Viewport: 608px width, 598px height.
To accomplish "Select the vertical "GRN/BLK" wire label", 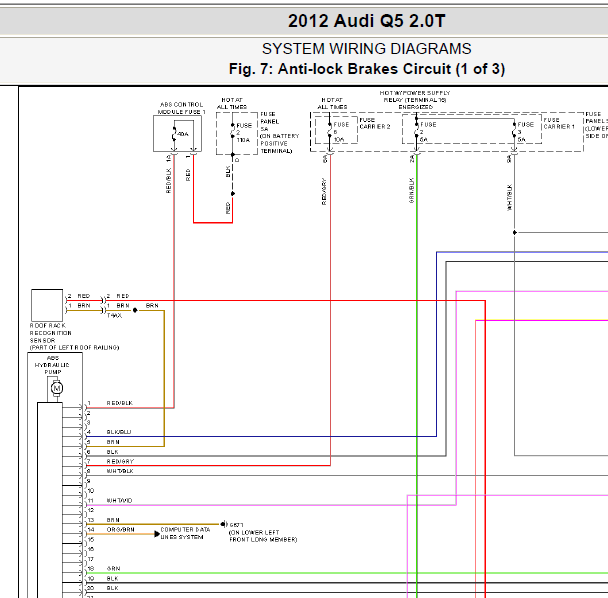I will (x=411, y=190).
